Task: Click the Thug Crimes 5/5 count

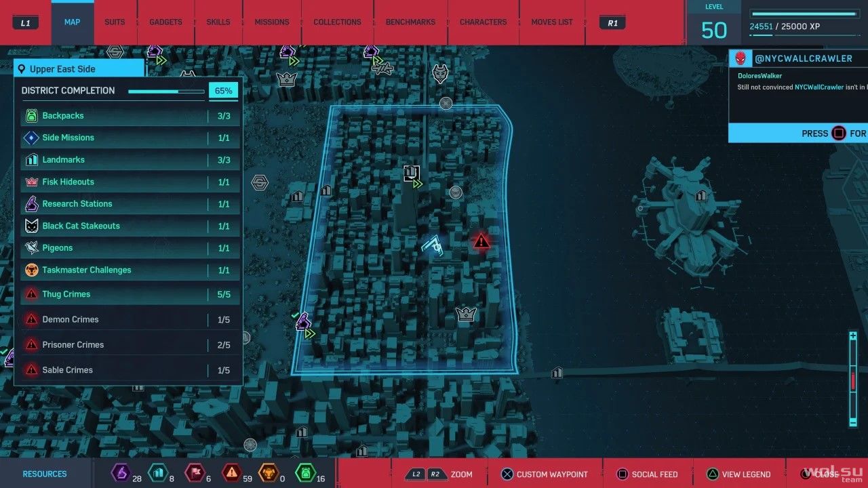Action: pos(224,294)
